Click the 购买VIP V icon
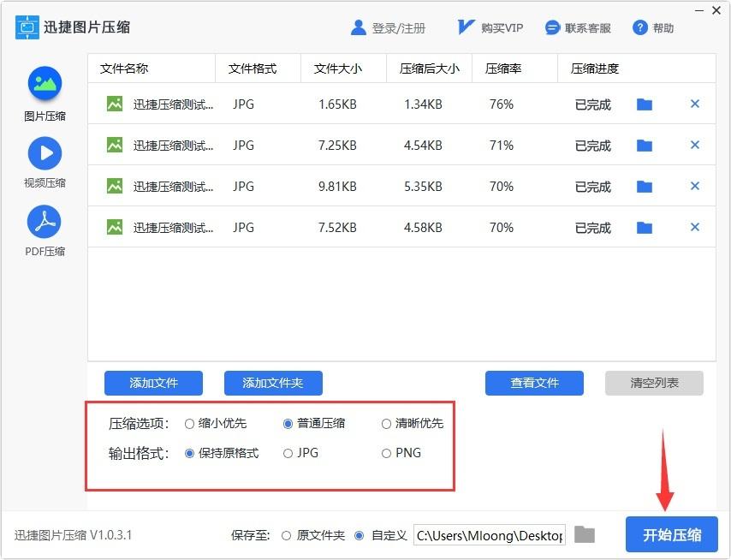This screenshot has height=560, width=731. tap(466, 27)
